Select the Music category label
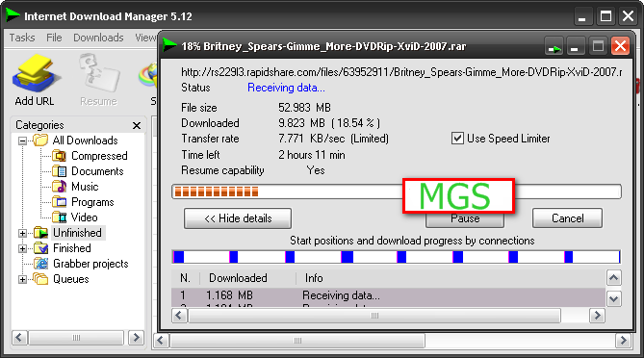 pos(85,187)
